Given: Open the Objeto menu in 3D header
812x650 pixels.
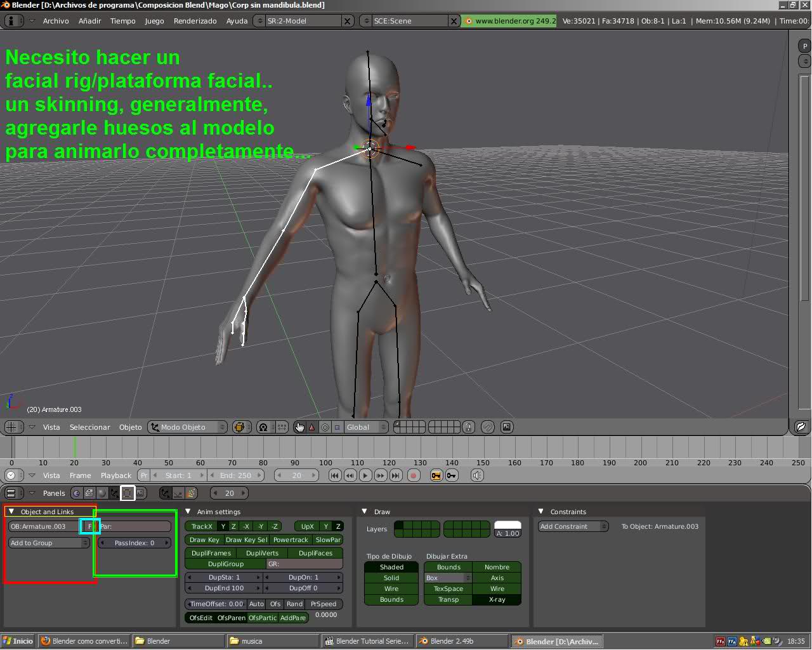Looking at the screenshot, I should (130, 427).
